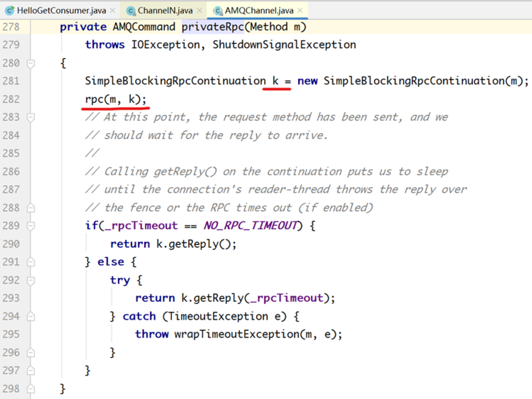Close the ChannelN.java tab
Image resolution: width=532 pixels, height=399 pixels.
199,10
